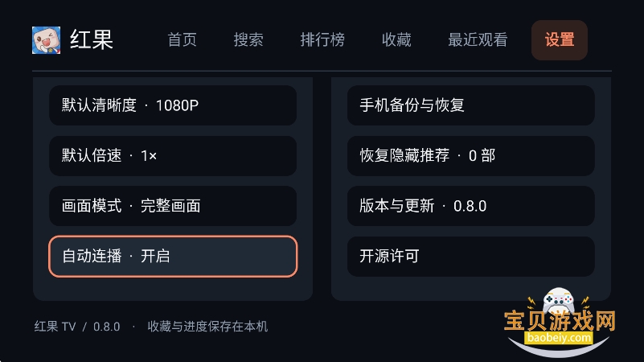644x362 pixels.
Task: Open the 搜索 tab
Action: (x=248, y=40)
